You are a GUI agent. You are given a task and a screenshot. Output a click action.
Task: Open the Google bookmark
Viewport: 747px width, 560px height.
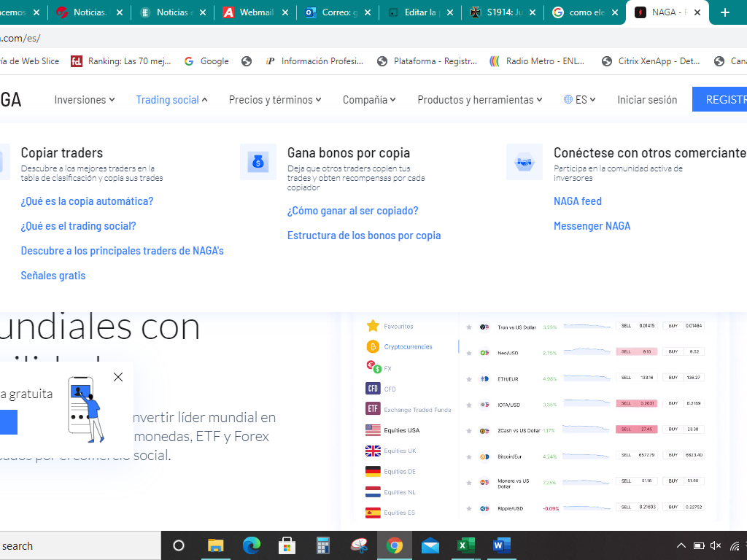[206, 61]
